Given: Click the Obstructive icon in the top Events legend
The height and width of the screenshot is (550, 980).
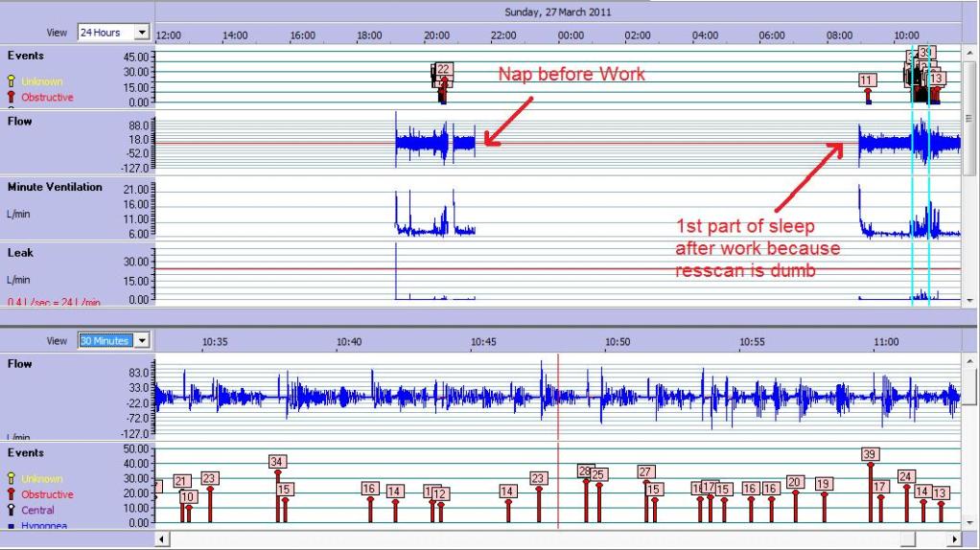Looking at the screenshot, I should [x=12, y=97].
